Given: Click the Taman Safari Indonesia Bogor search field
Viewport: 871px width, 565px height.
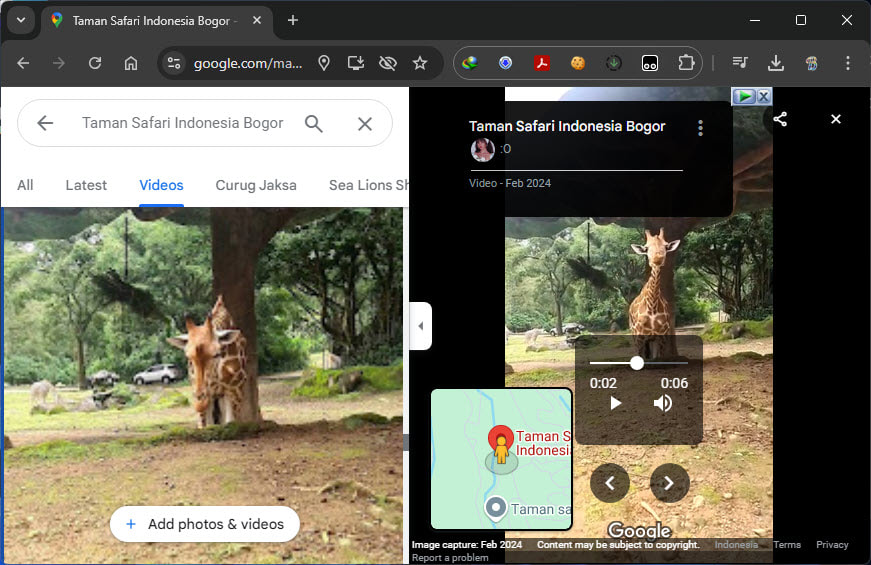Looking at the screenshot, I should click(x=183, y=123).
